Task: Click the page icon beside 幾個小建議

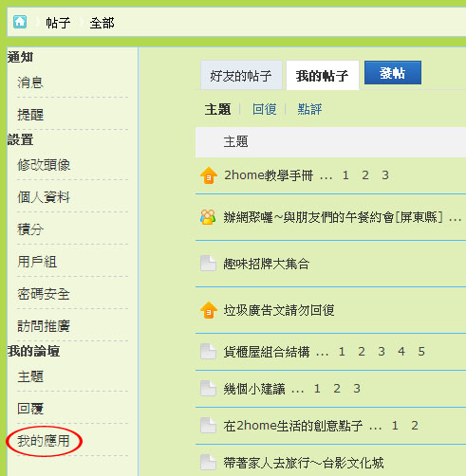Action: (x=208, y=389)
